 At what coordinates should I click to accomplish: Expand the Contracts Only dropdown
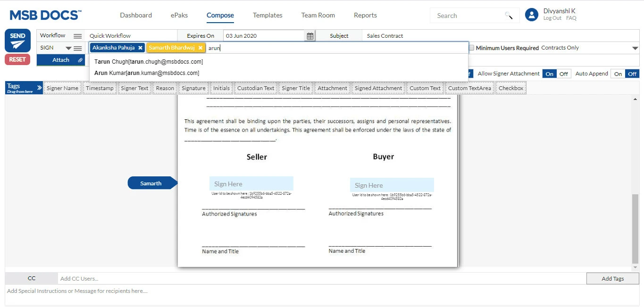click(635, 48)
